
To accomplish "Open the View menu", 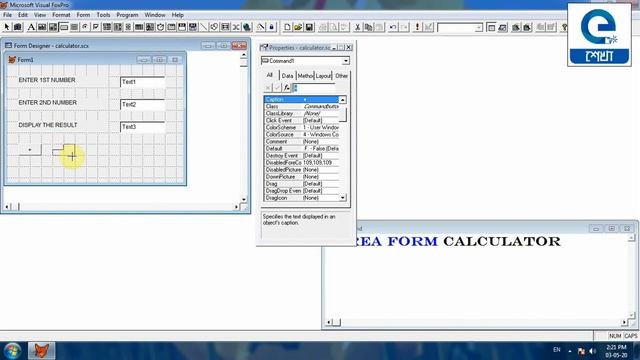I will point(40,15).
